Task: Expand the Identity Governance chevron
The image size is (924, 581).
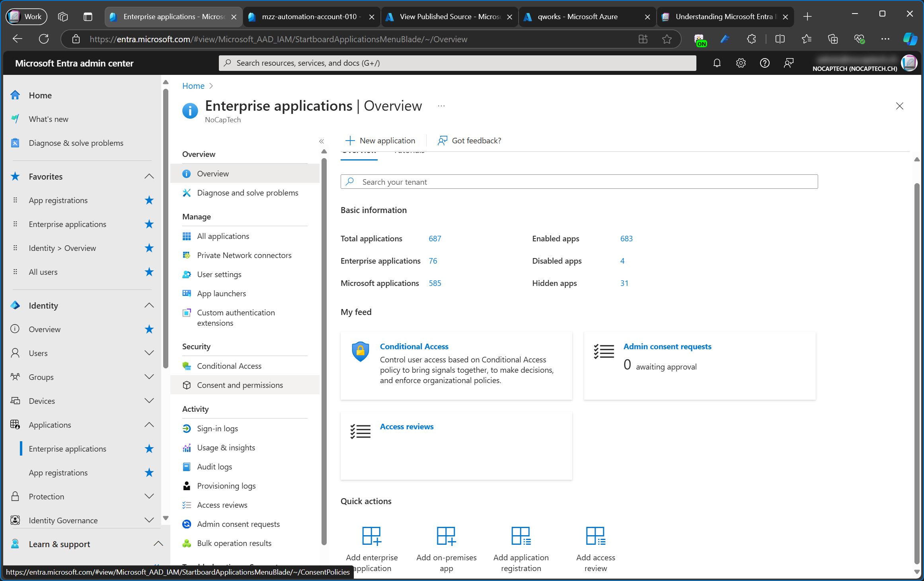Action: [149, 520]
